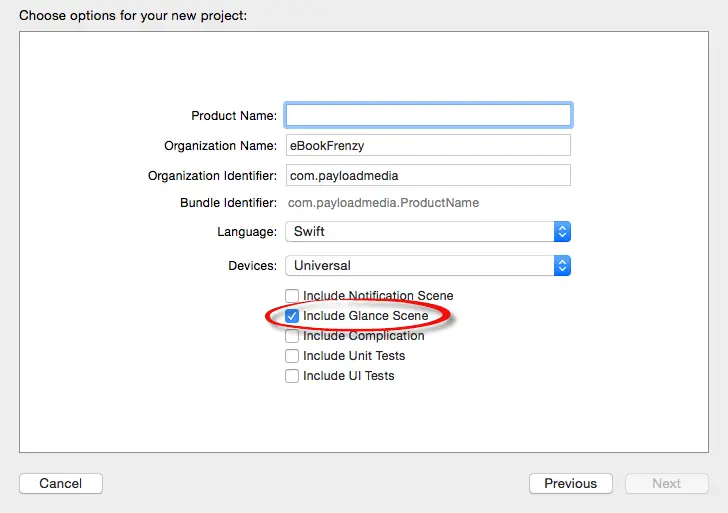Click the Bundle Identifier value text
This screenshot has width=728, height=513.
[x=384, y=203]
